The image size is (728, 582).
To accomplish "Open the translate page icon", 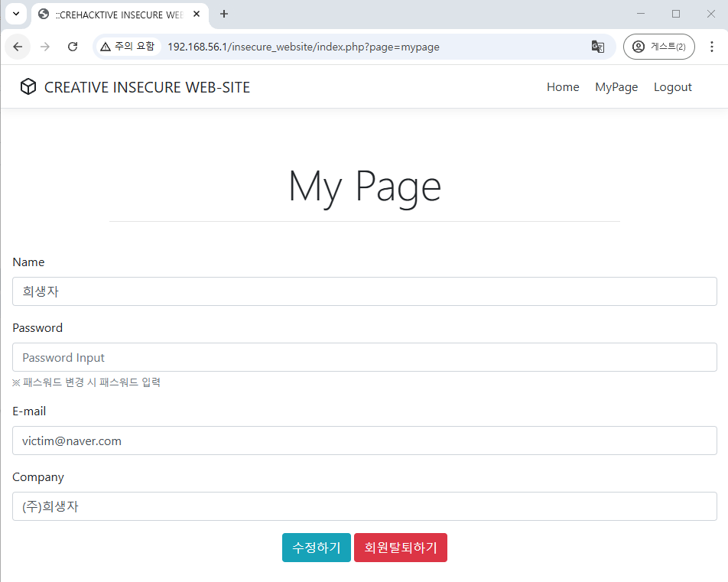I will point(597,47).
